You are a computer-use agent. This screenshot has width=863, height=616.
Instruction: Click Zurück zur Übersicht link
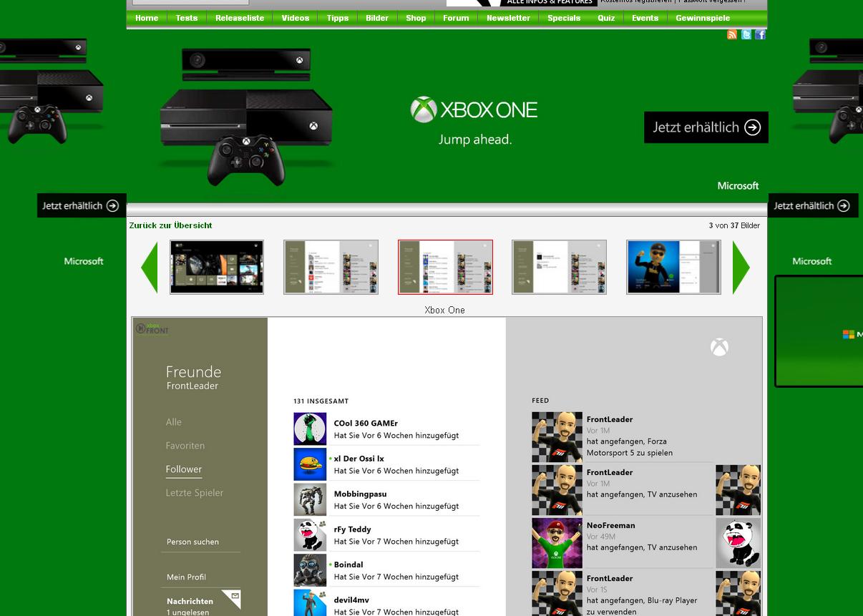click(x=170, y=225)
